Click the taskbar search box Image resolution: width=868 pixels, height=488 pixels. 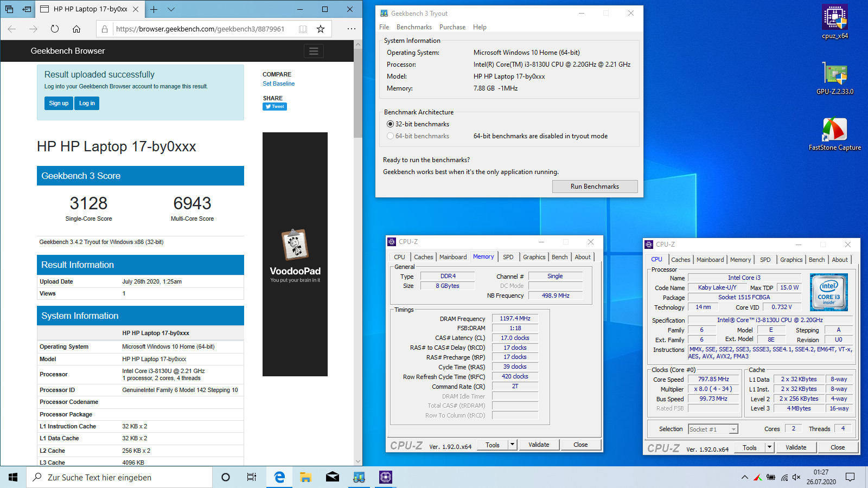pos(119,477)
